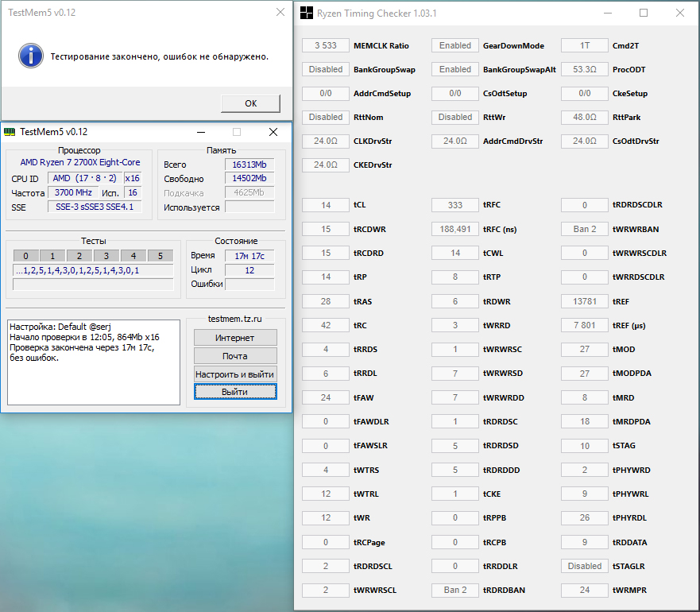Click the x16 value next to CPU ID
The image size is (700, 612).
(x=133, y=178)
